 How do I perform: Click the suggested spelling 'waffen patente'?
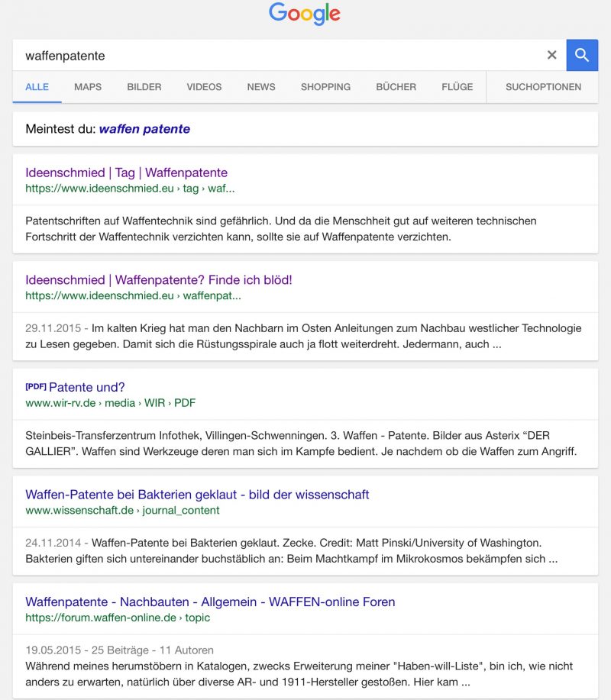point(144,129)
